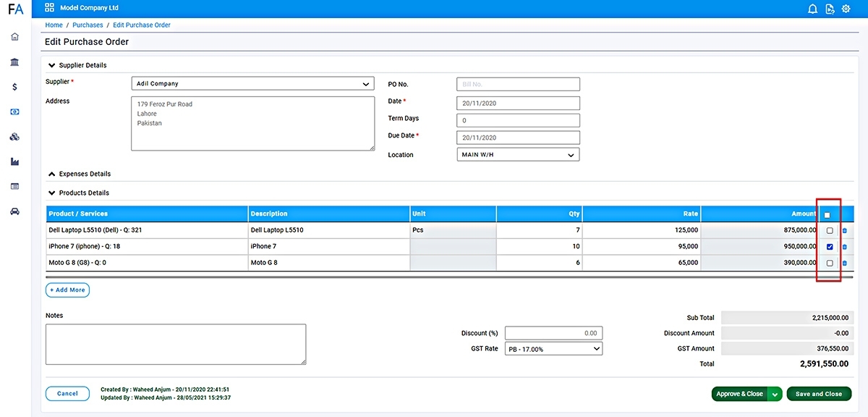The height and width of the screenshot is (417, 868).
Task: Collapse the Supplier Details section
Action: click(x=52, y=65)
